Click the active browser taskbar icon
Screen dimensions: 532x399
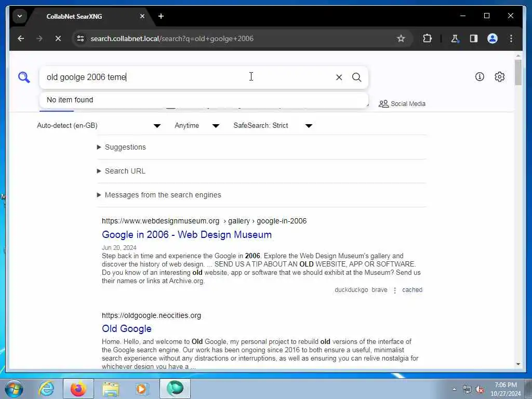(175, 389)
